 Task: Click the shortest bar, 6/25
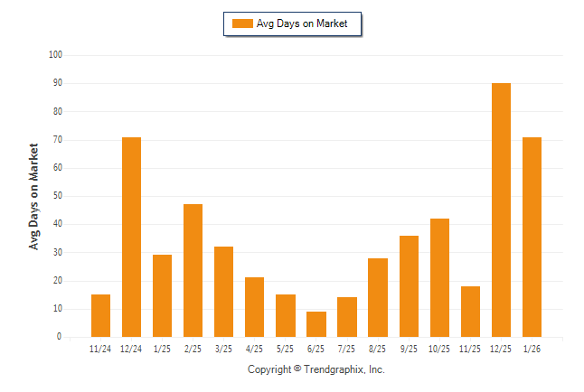[316, 324]
